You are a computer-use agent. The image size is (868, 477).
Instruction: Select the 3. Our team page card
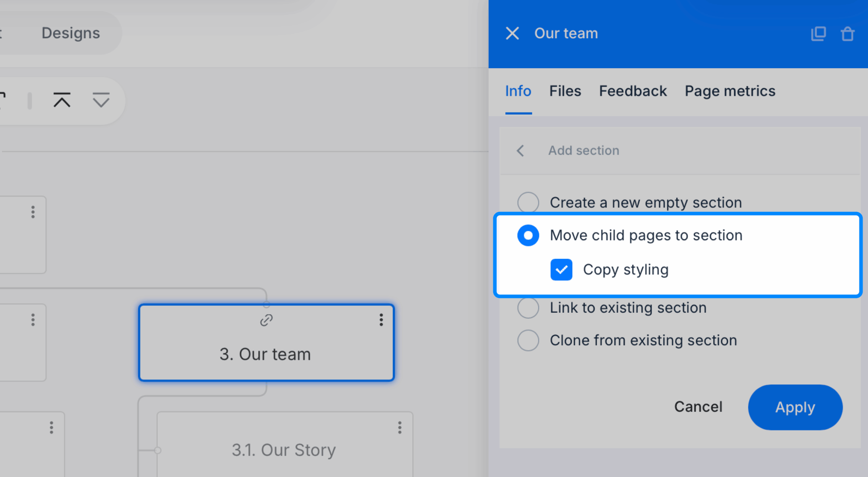[266, 343]
